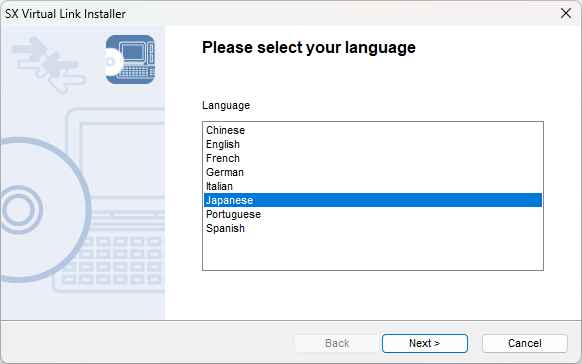Pick French as the installer language
This screenshot has width=582, height=364.
click(x=373, y=158)
